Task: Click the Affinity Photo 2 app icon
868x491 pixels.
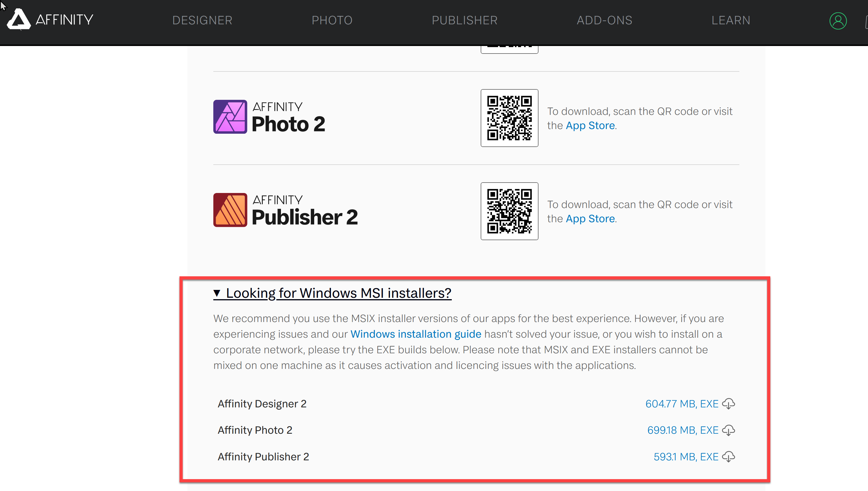Action: pos(230,117)
